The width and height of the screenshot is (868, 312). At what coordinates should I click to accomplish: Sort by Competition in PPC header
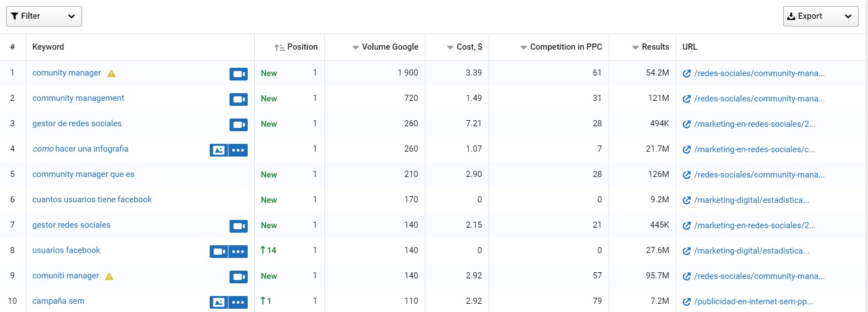click(561, 47)
